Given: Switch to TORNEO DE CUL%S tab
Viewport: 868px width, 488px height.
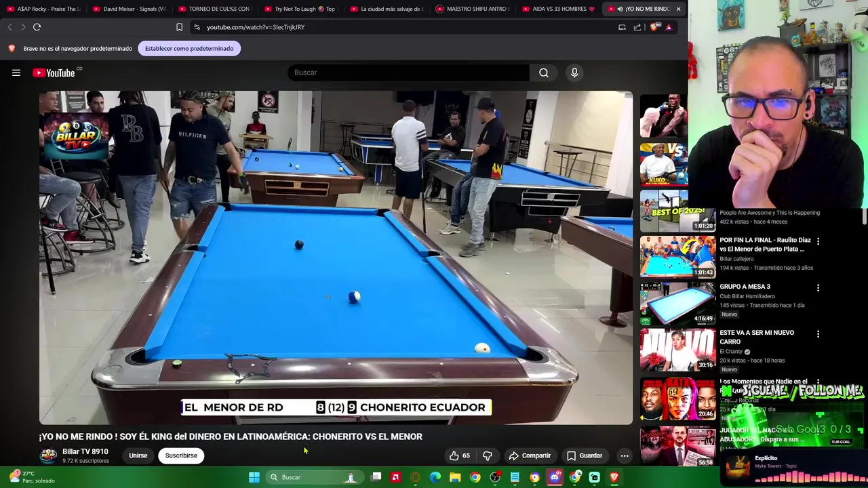Looking at the screenshot, I should (x=214, y=9).
